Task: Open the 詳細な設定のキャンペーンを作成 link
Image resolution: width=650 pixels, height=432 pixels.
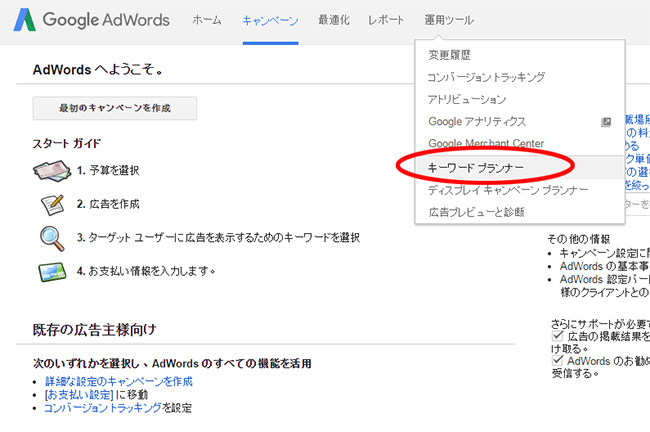Action: click(x=119, y=381)
